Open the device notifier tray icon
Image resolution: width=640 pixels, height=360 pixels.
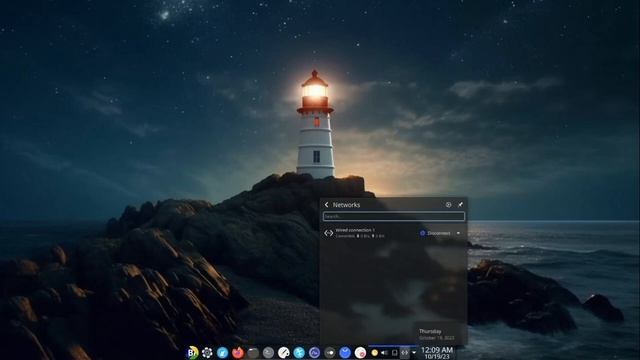click(395, 353)
